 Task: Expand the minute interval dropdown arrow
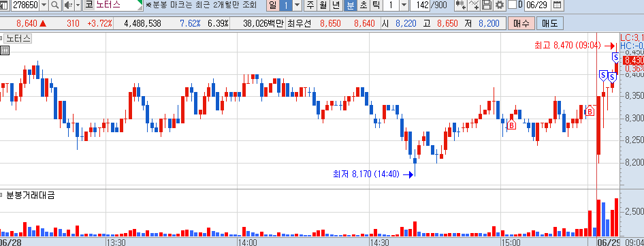404,5
